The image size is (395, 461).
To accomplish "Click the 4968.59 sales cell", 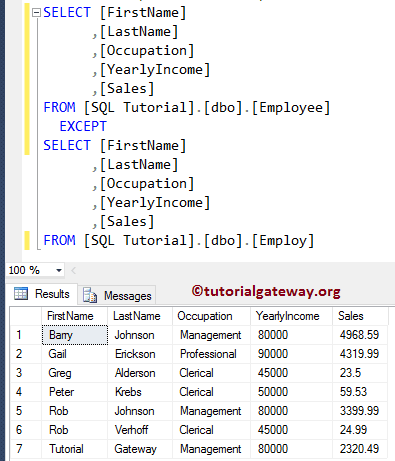I will (360, 335).
